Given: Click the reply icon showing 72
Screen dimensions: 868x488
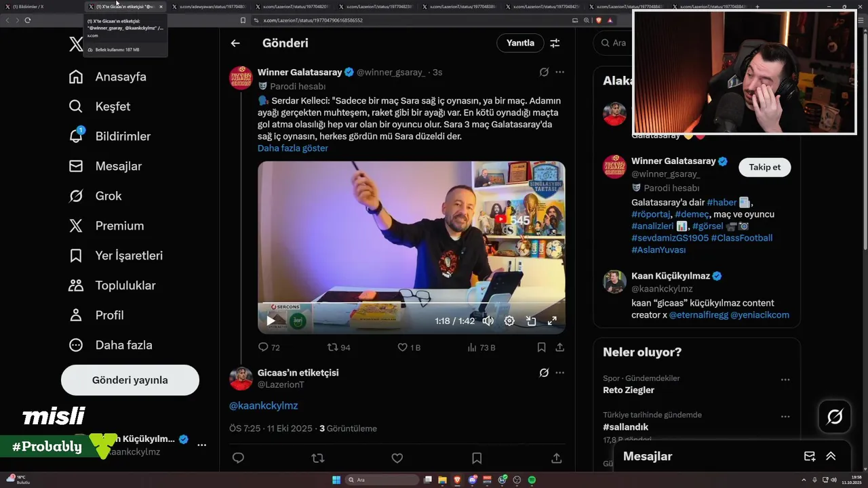Looking at the screenshot, I should click(x=269, y=347).
